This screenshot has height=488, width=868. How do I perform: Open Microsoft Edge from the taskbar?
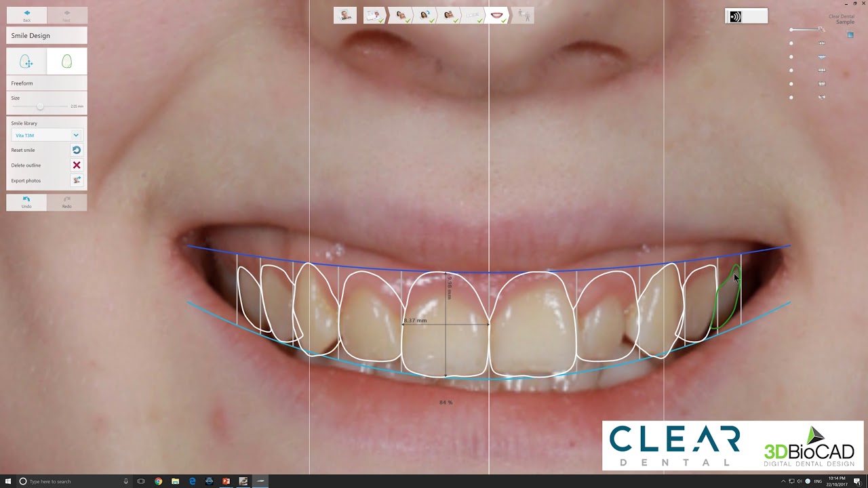(x=192, y=481)
